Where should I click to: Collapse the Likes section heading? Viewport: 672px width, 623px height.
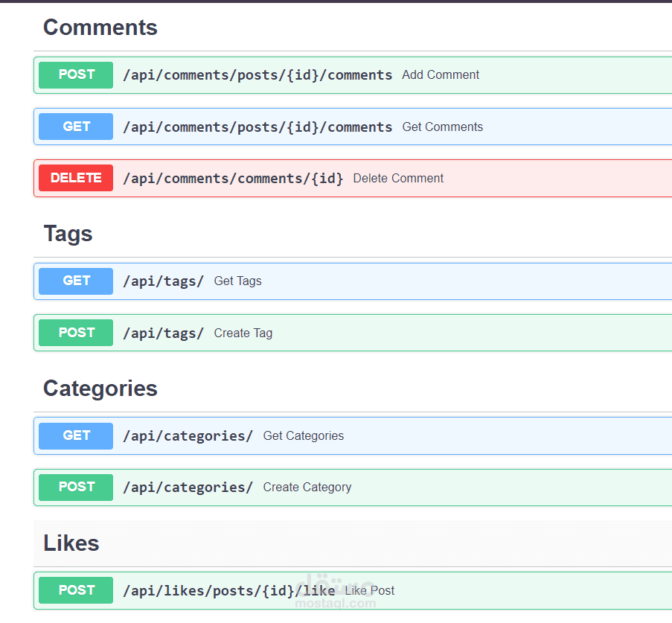click(x=71, y=543)
